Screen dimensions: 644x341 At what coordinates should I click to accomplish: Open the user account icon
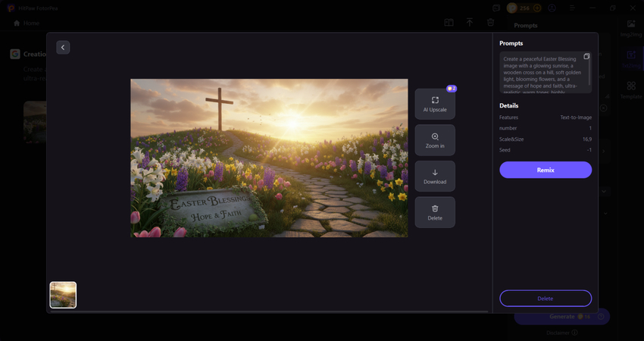pos(552,8)
